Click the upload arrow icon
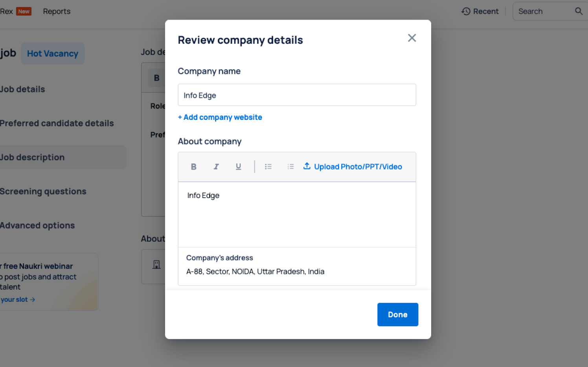This screenshot has height=367, width=588. tap(307, 166)
